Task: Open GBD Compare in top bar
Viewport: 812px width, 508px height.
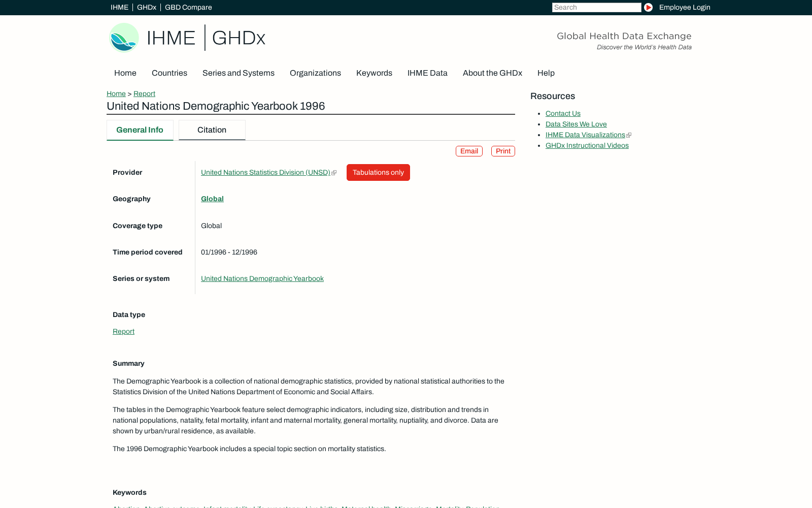Action: [x=188, y=7]
